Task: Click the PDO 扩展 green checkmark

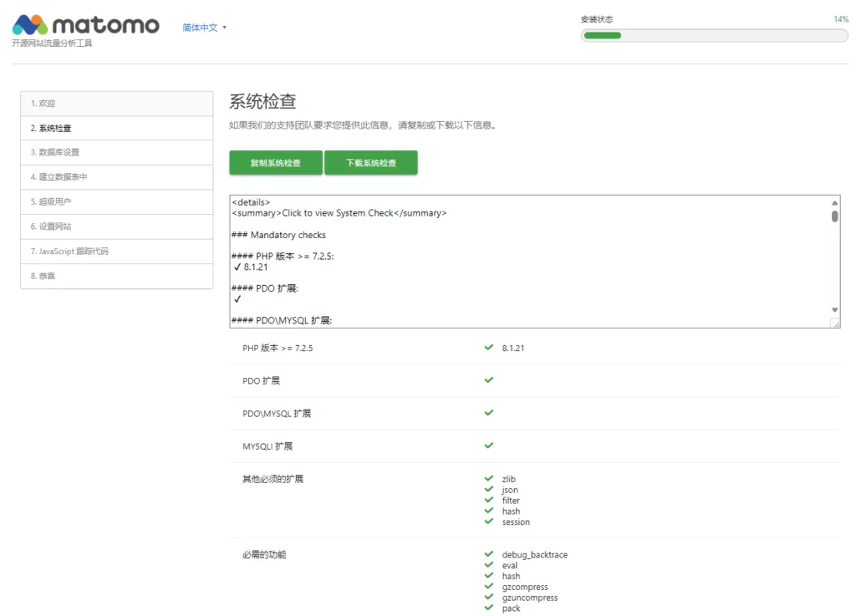Action: (489, 379)
